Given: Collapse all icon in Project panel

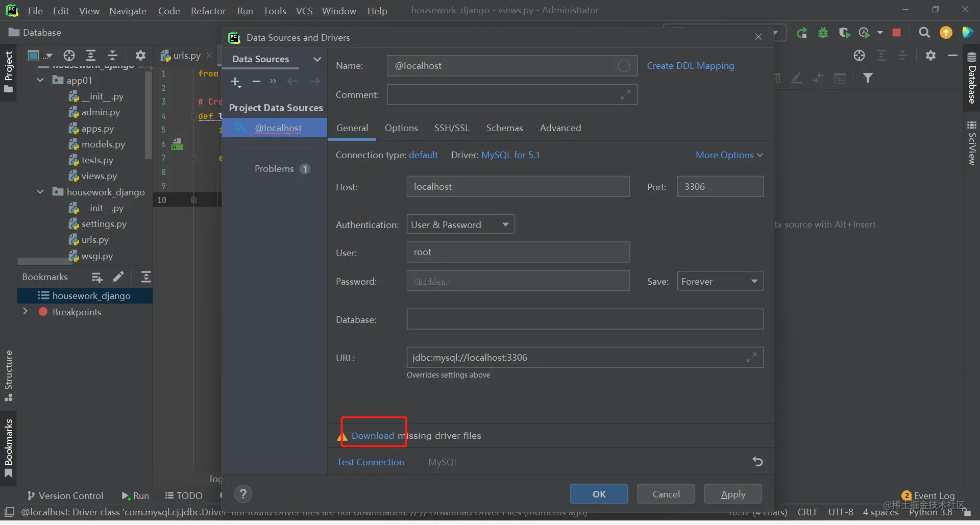Looking at the screenshot, I should pos(113,55).
